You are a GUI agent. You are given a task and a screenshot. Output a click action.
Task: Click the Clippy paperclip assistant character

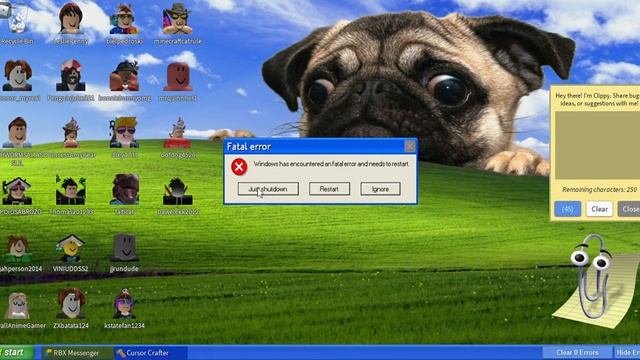(x=592, y=276)
